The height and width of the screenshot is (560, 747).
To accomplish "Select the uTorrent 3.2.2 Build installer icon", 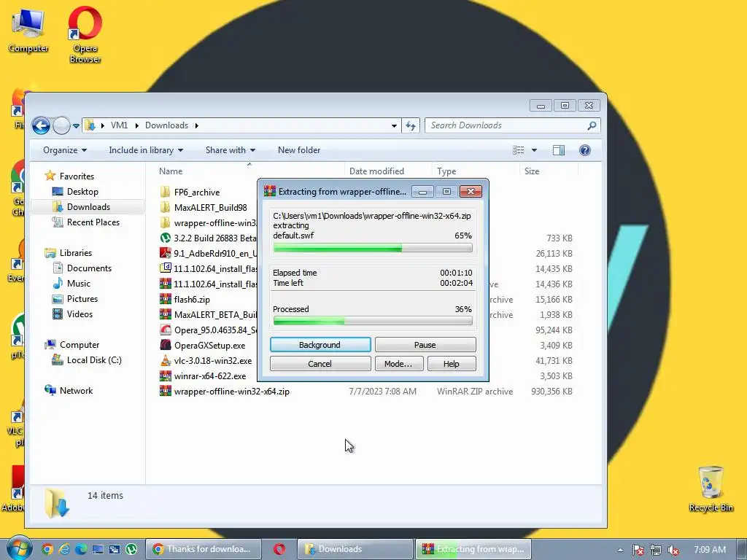I will point(166,238).
